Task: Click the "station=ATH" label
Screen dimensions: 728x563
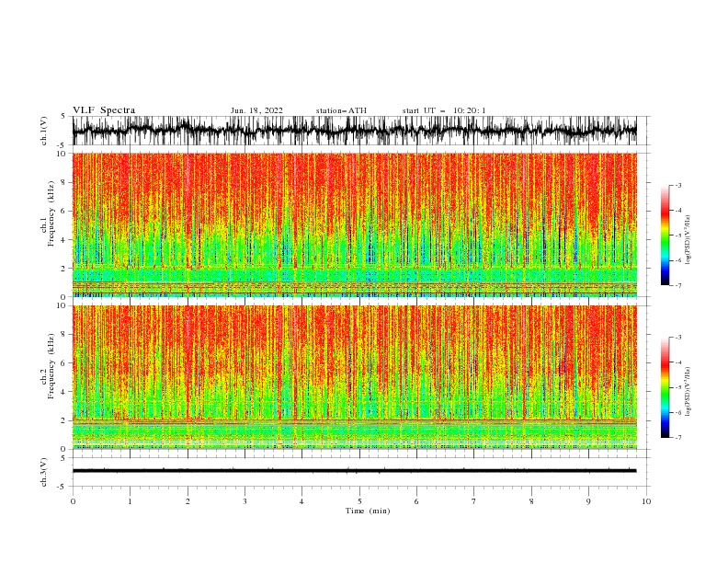Action: (x=341, y=110)
